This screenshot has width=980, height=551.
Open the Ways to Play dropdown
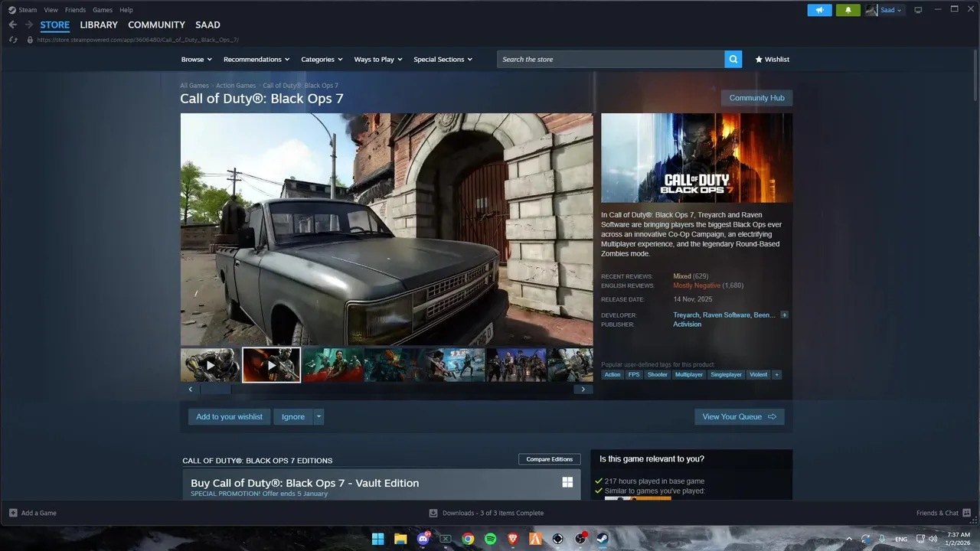378,60
